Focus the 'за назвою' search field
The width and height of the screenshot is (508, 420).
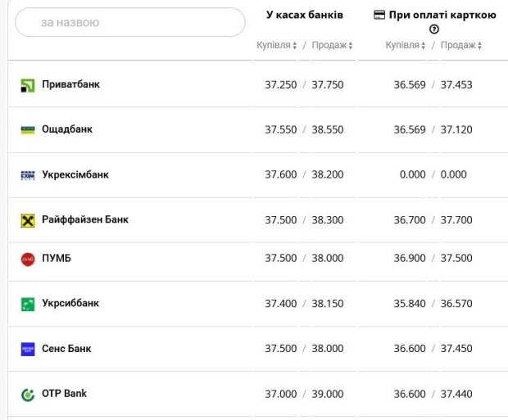pyautogui.click(x=130, y=22)
